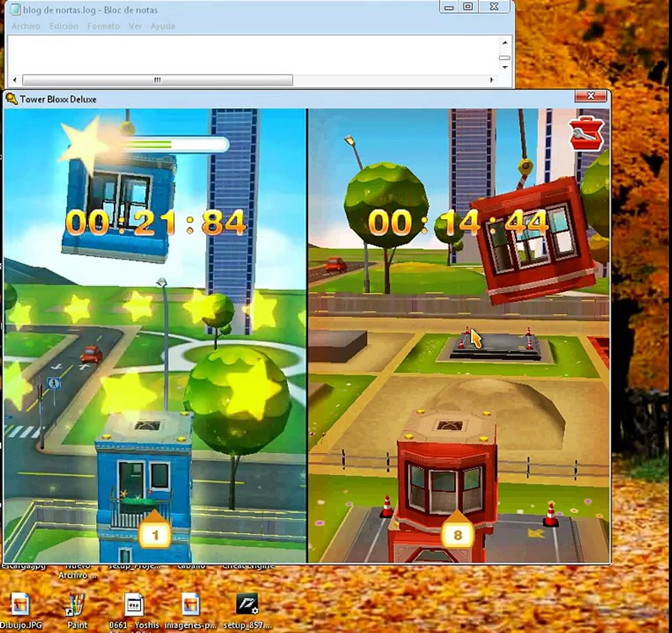Click inside the Notepad text area
Viewport: 672px width, 633px height.
253,55
